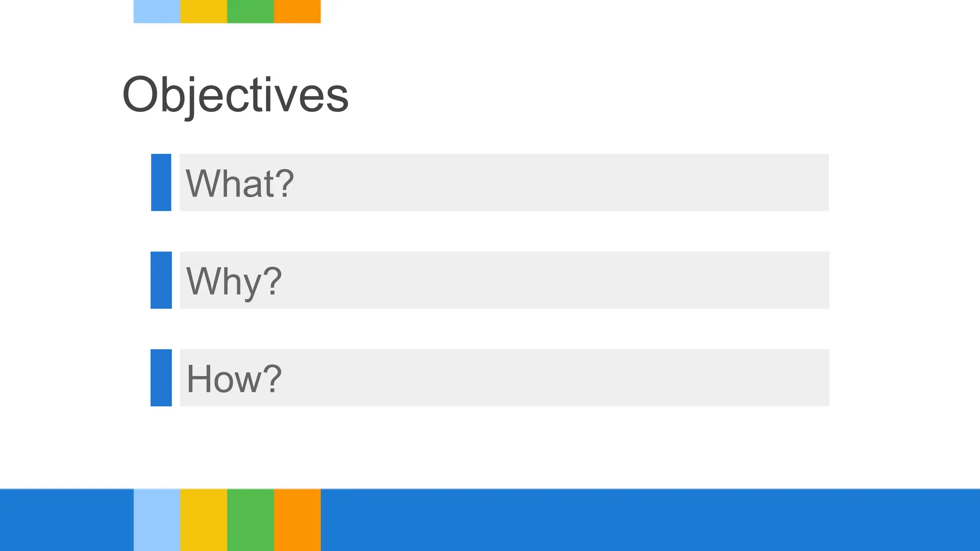The width and height of the screenshot is (980, 551).
Task: Click footer blue bar left of color blocks
Action: click(x=67, y=520)
